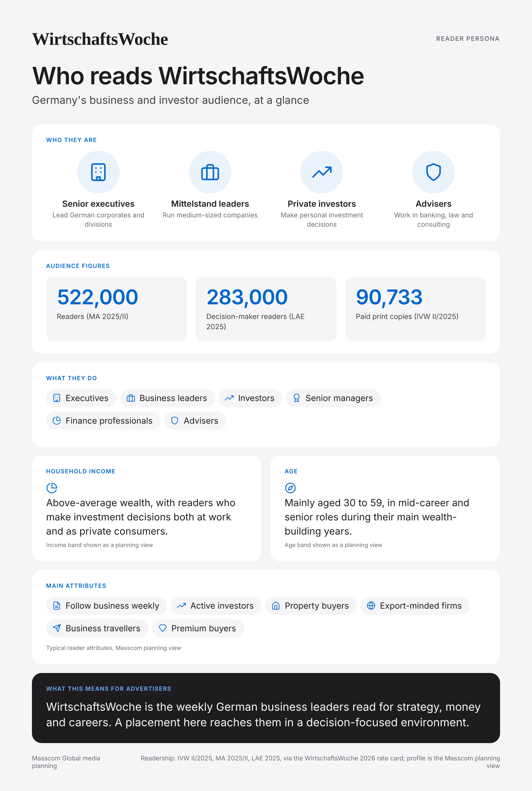532x791 pixels.
Task: Click the shield icon in the Advisers chip
Action: click(175, 421)
